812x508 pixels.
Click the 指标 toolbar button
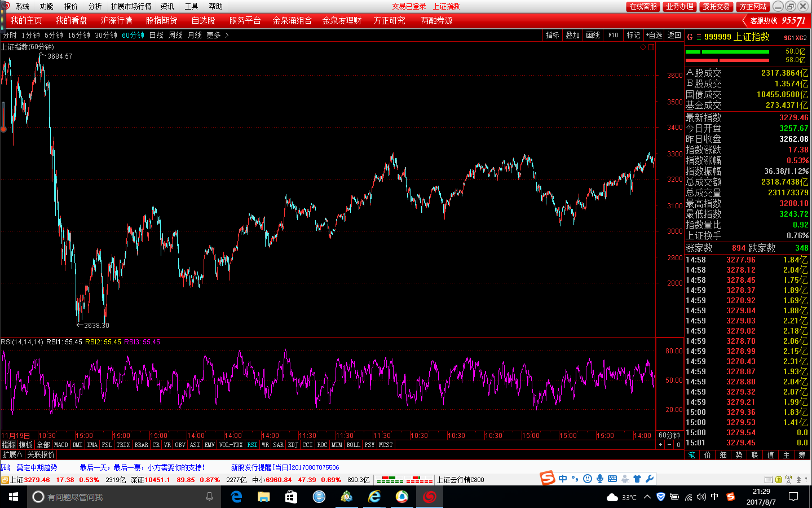click(552, 35)
